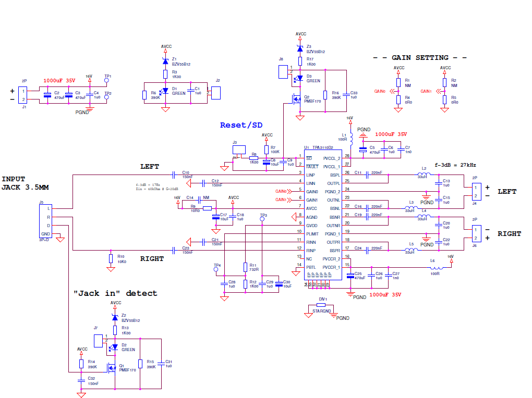Screen dimensions: 532x398
Task: Click the C2 470uF capacitor symbol
Action: (x=47, y=95)
